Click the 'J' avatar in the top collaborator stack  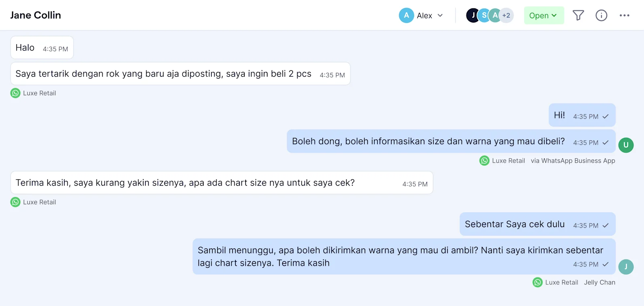point(473,15)
